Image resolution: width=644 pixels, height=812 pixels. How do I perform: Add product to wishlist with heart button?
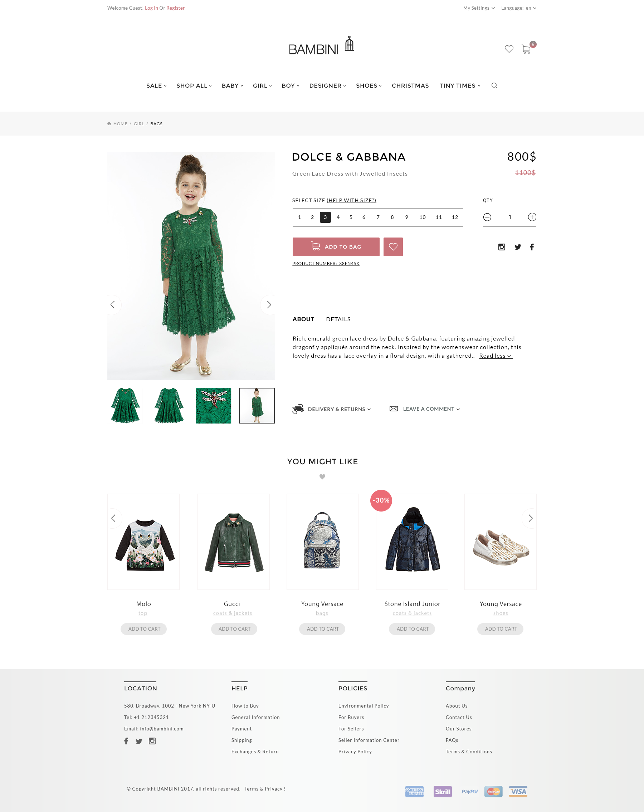(393, 247)
